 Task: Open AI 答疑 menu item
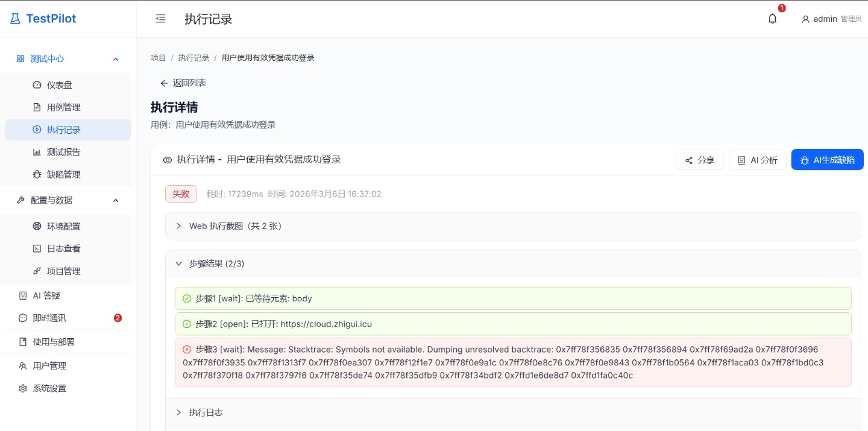click(x=68, y=295)
